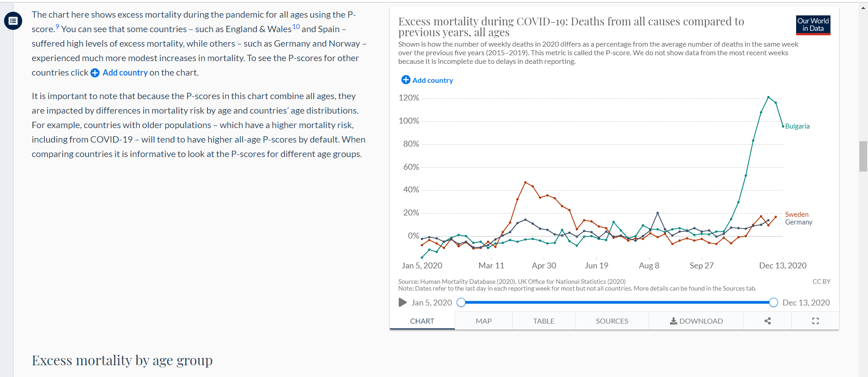This screenshot has height=377, width=868.
Task: Enter fullscreen mode with expand icon
Action: (x=816, y=321)
